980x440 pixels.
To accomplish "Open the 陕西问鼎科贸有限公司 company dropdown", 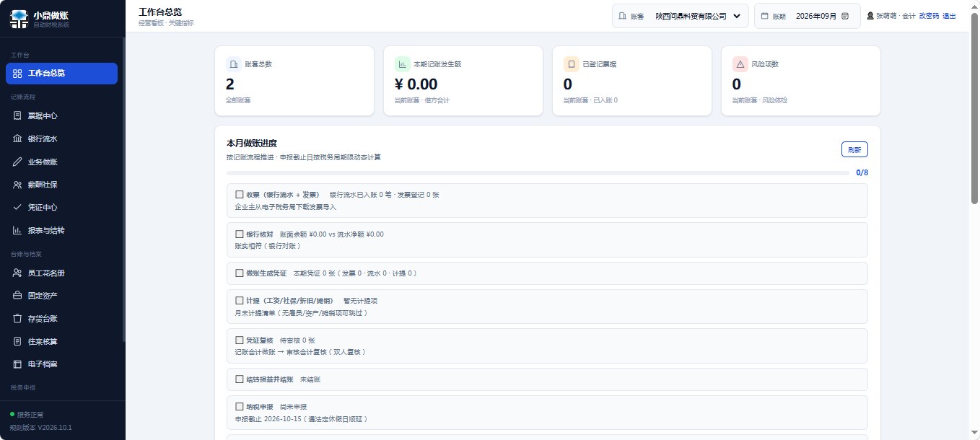I will tap(697, 16).
